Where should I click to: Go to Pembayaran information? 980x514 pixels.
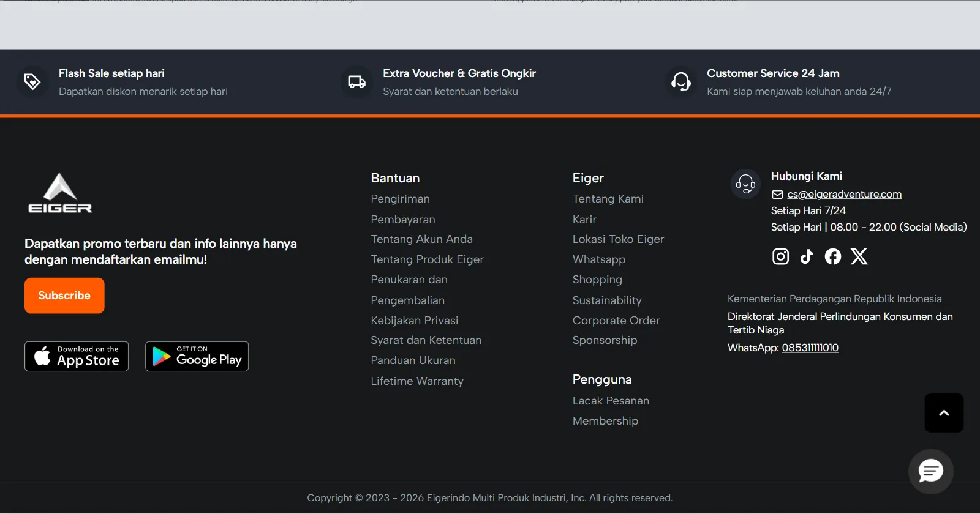click(403, 219)
